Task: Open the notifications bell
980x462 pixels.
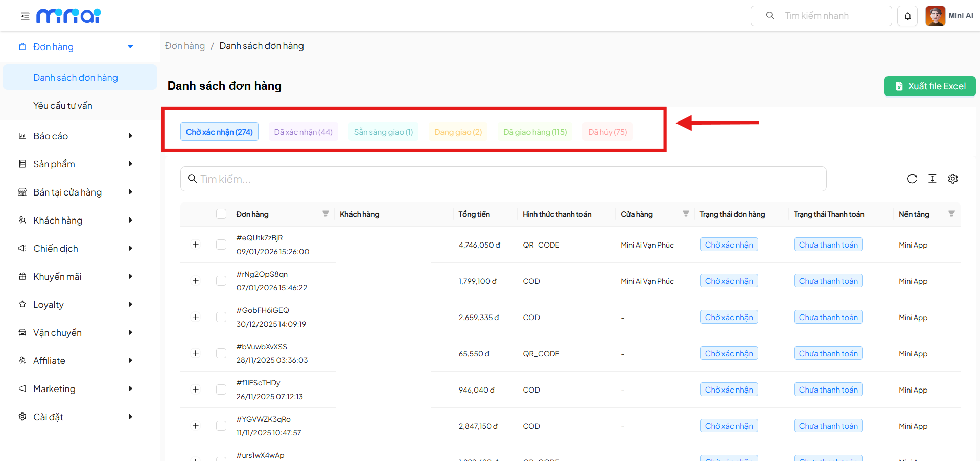Action: pos(907,16)
